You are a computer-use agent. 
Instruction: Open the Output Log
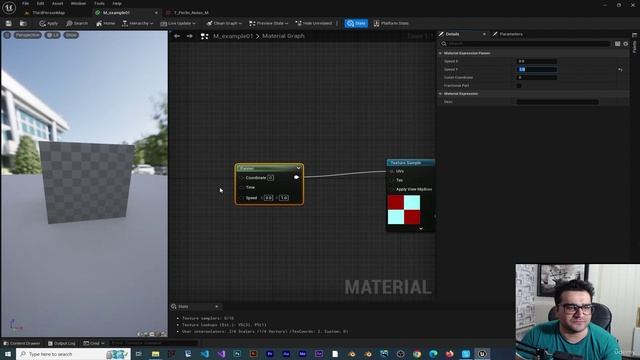62,343
